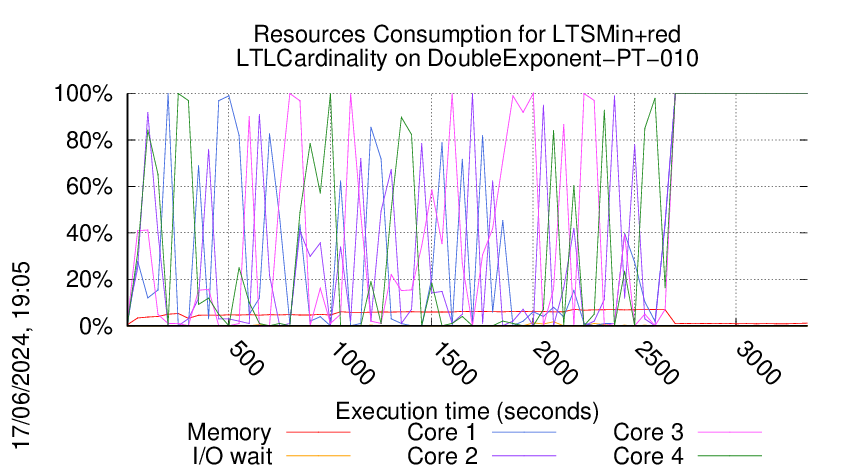Click the orange I/O wait legend line sample
Image resolution: width=850 pixels, height=475 pixels.
click(318, 456)
